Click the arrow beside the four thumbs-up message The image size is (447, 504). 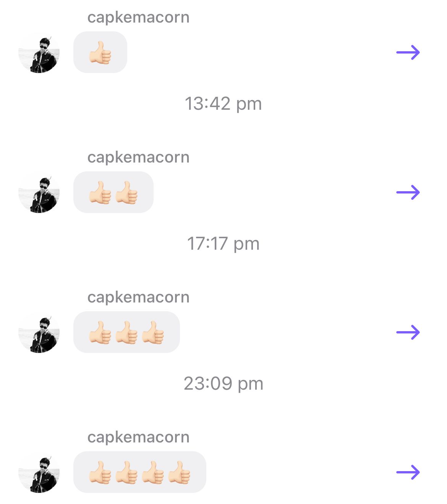pos(408,472)
